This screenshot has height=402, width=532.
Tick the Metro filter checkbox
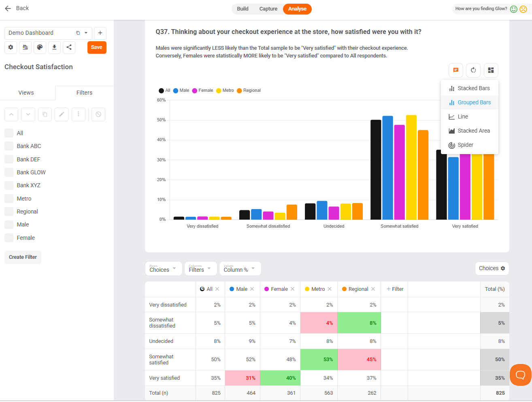pyautogui.click(x=9, y=199)
